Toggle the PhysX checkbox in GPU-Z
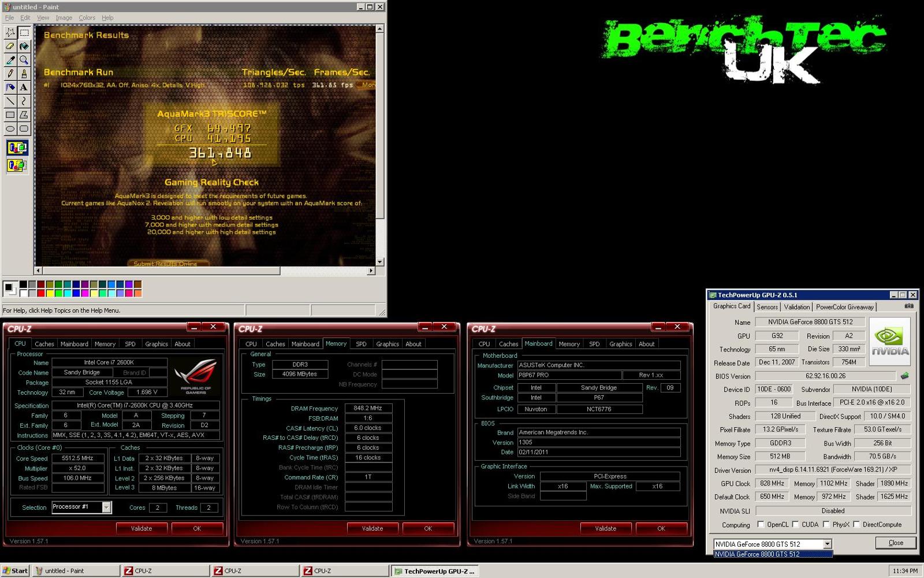Viewport: 924px width, 578px height. pyautogui.click(x=826, y=524)
